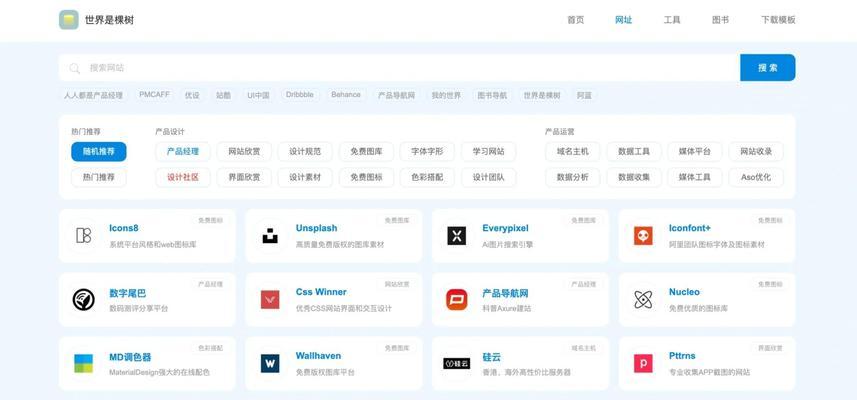Screen dimensions: 857x400
Task: Open the Unsplash title link
Action: coord(316,228)
